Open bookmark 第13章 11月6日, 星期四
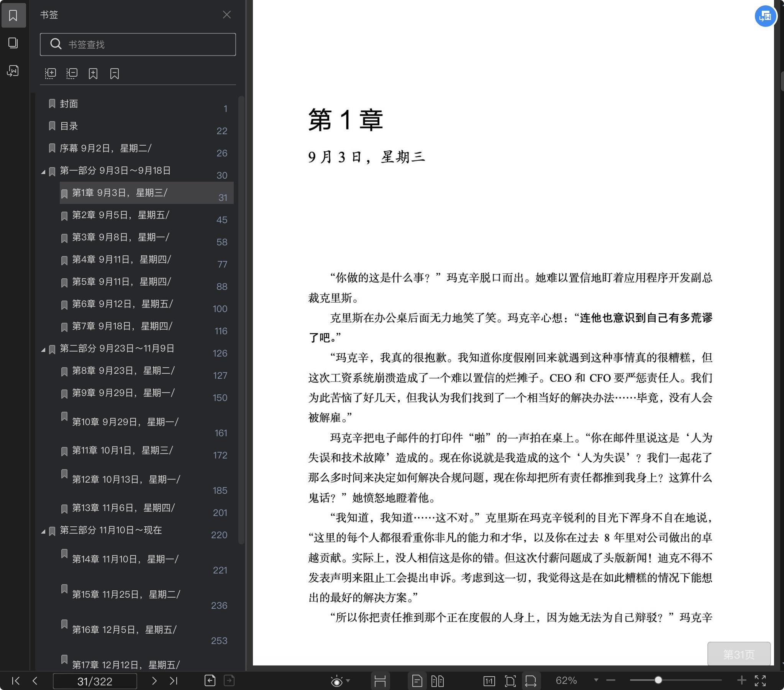Viewport: 784px width, 690px height. coord(123,508)
